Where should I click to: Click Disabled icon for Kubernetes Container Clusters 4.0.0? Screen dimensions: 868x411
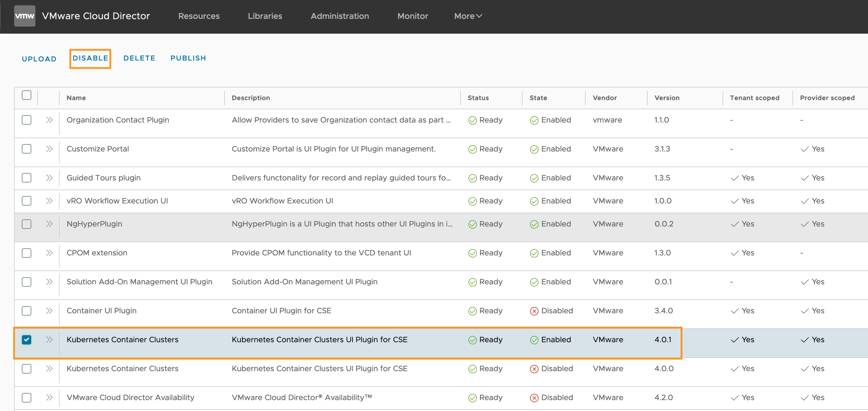(534, 369)
